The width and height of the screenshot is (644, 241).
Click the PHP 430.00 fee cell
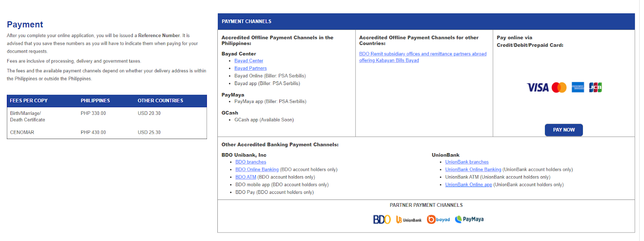[93, 132]
